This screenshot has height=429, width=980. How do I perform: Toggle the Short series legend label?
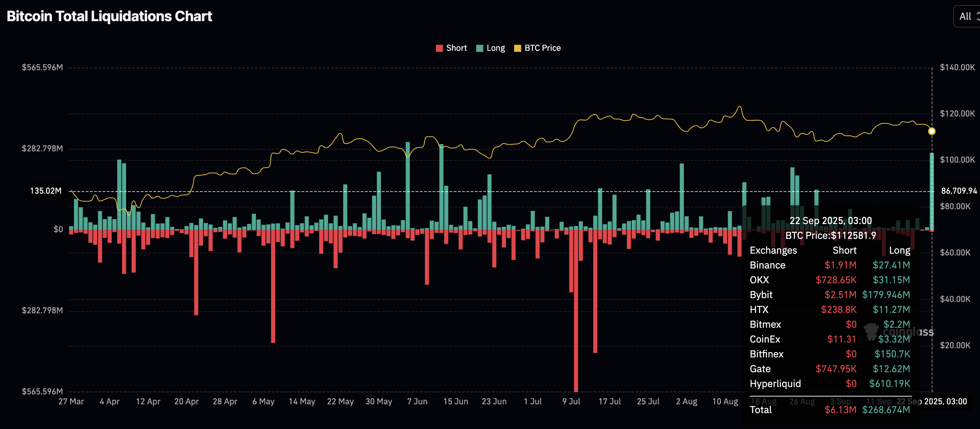[456, 48]
